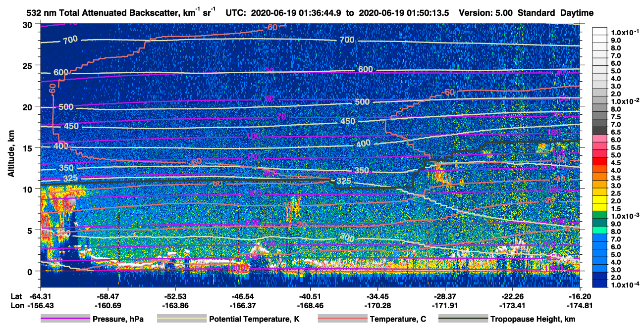This screenshot has height=330, width=644.
Task: Click the latitude value '-34.45'
Action: tap(378, 296)
